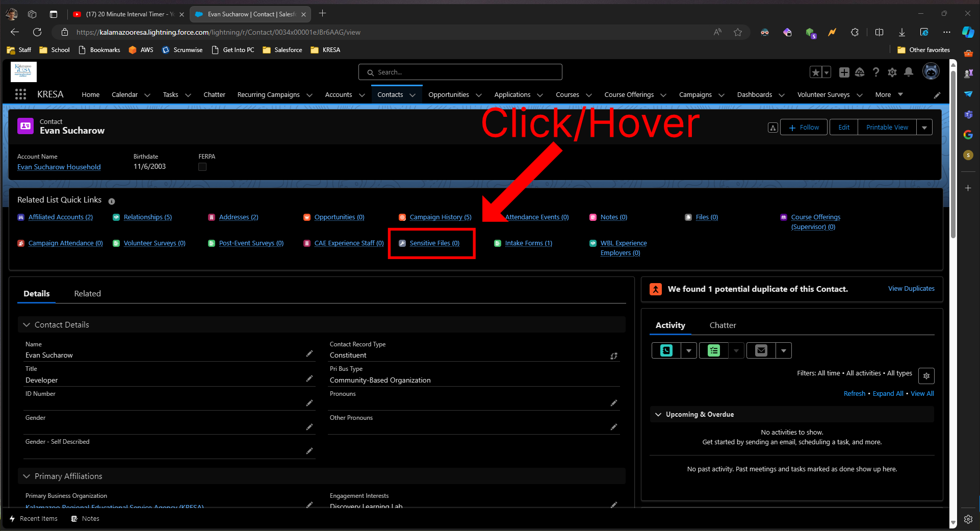Open activity timeline settings gear
This screenshot has width=980, height=531.
tap(926, 376)
